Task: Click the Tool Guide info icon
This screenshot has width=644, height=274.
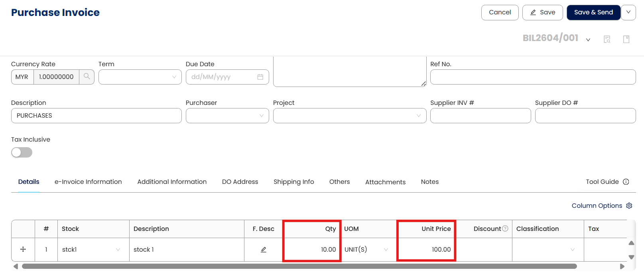Action: coord(626,182)
